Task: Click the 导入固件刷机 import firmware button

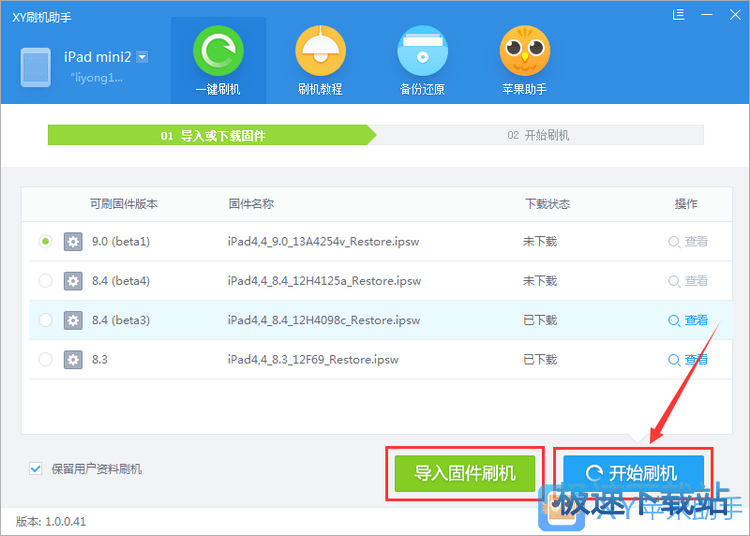Action: point(464,473)
